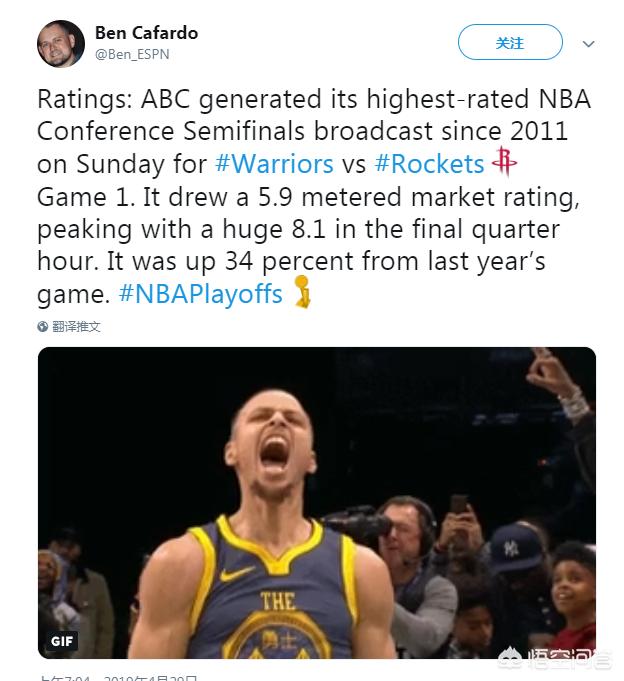Click Ben Cafardo's profile avatar

coord(61,43)
